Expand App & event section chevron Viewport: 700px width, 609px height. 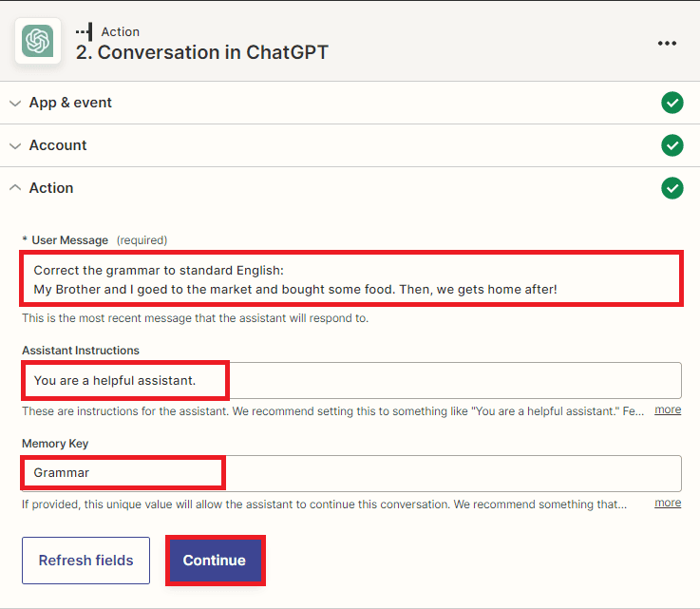pos(14,103)
